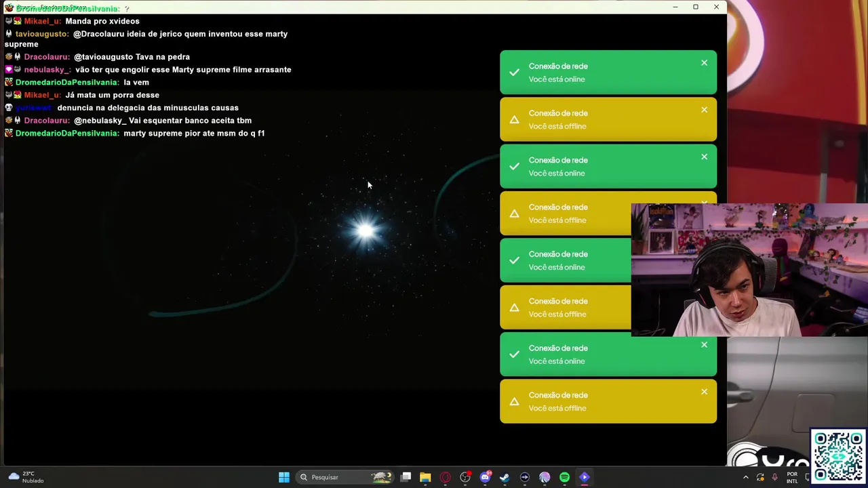Maximize the chat overlay window

[x=696, y=7]
